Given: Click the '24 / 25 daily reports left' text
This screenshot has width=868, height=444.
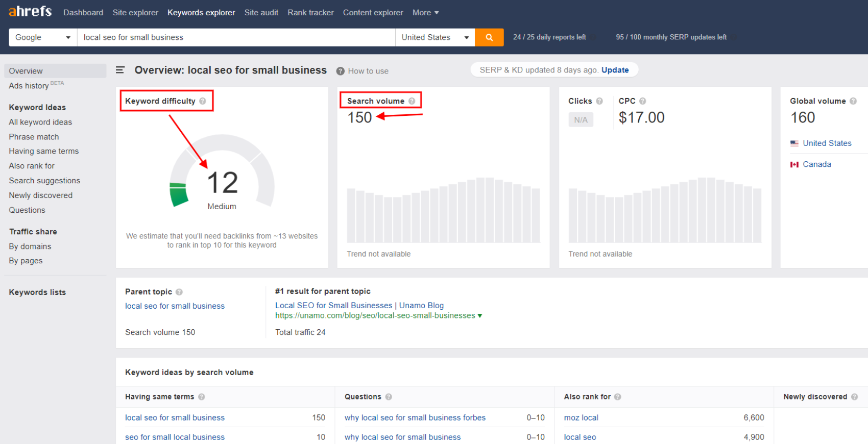Looking at the screenshot, I should (549, 37).
